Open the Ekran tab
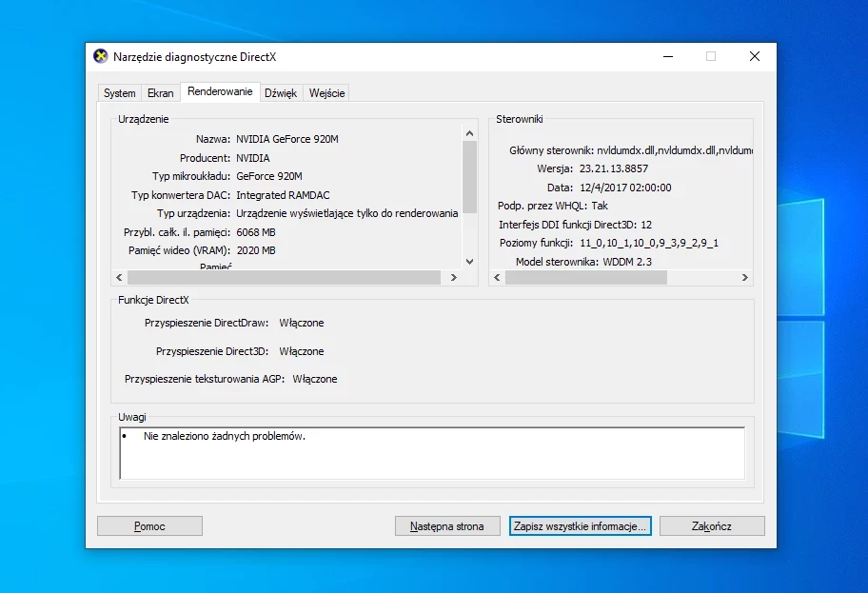 [x=161, y=93]
